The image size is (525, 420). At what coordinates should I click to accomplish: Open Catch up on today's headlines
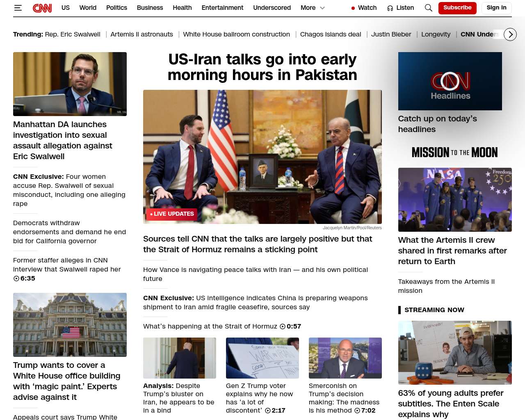click(438, 124)
